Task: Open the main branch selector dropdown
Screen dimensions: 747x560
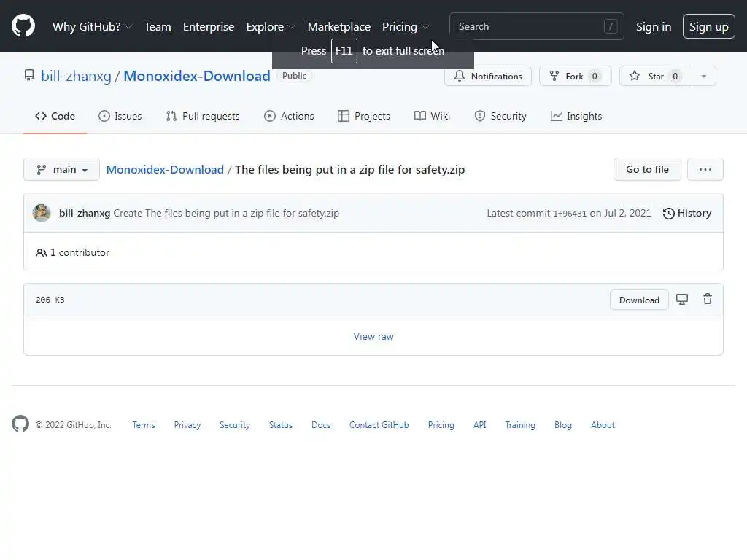Action: (x=61, y=169)
